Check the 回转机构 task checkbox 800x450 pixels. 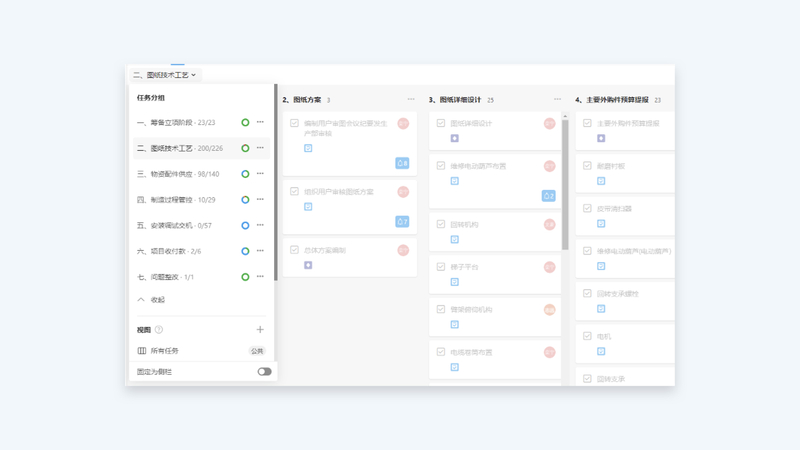[441, 225]
